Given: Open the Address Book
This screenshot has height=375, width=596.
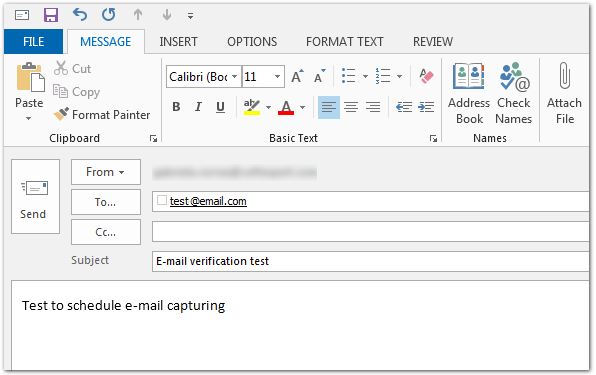Looking at the screenshot, I should [x=469, y=93].
